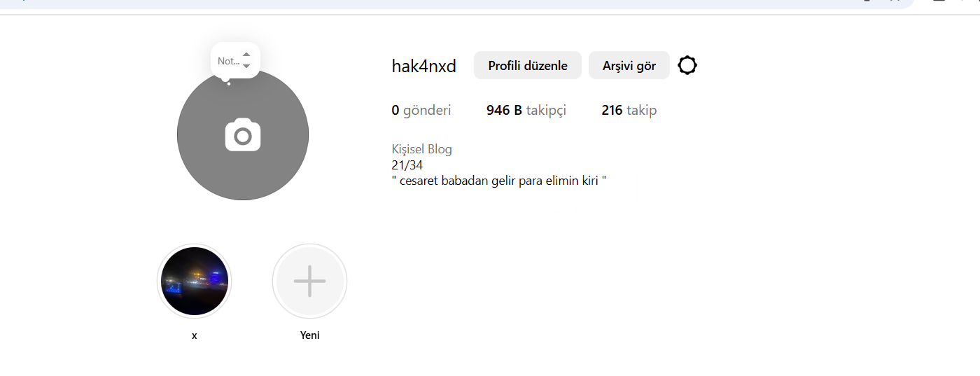Open the Not note bubble
Viewport: 980px width, 376px height.
(x=235, y=61)
